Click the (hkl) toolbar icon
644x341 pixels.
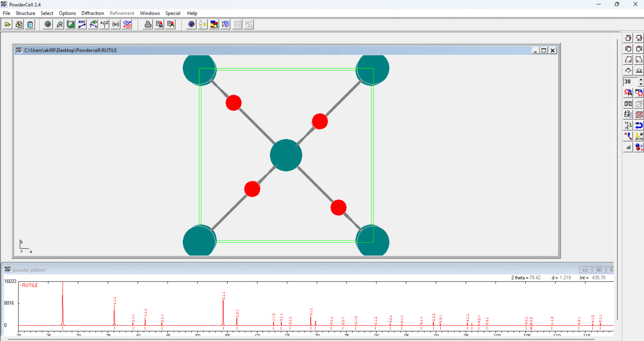(x=116, y=24)
